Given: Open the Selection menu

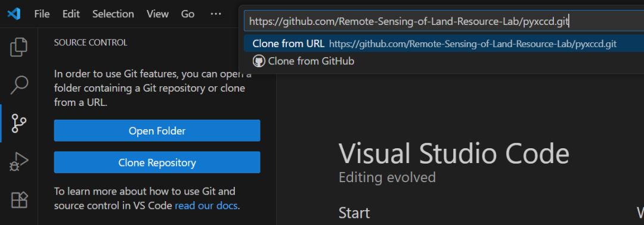Looking at the screenshot, I should point(113,14).
